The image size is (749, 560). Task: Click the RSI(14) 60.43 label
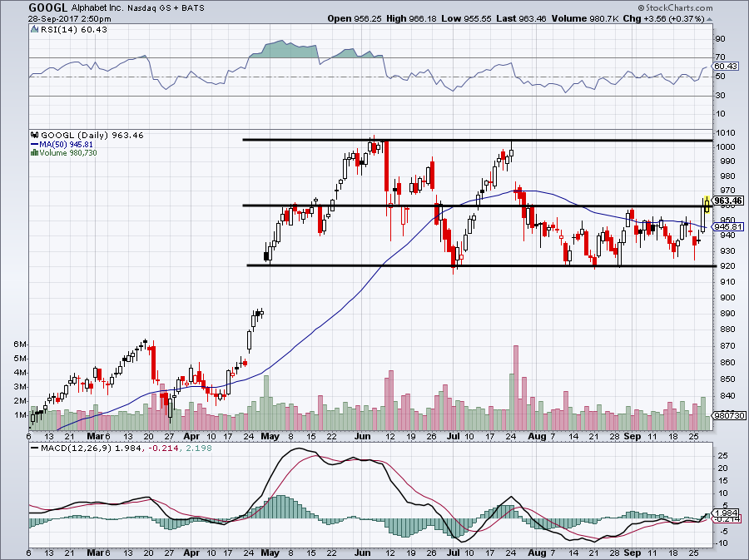(73, 30)
